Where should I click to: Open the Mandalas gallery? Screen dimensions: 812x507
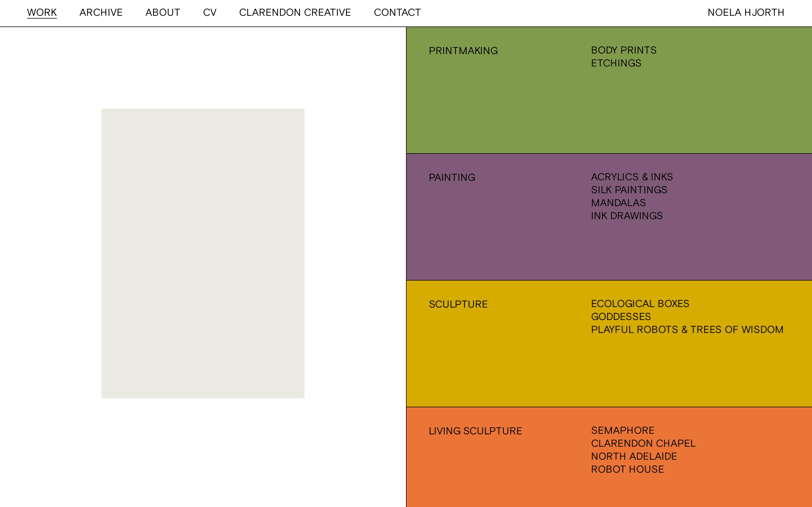tap(618, 203)
